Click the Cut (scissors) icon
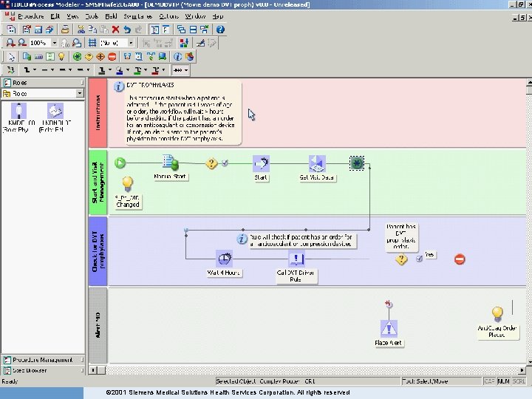 pyautogui.click(x=81, y=30)
